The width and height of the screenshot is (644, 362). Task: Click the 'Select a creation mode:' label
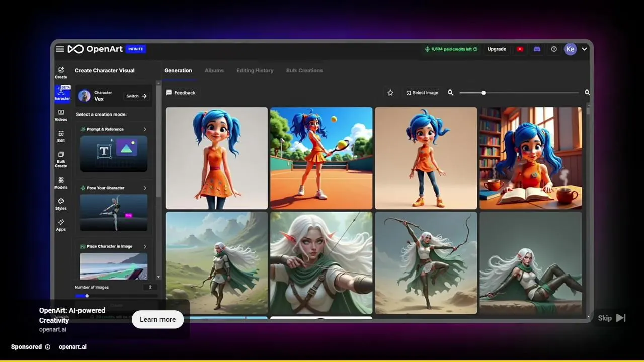pyautogui.click(x=101, y=114)
